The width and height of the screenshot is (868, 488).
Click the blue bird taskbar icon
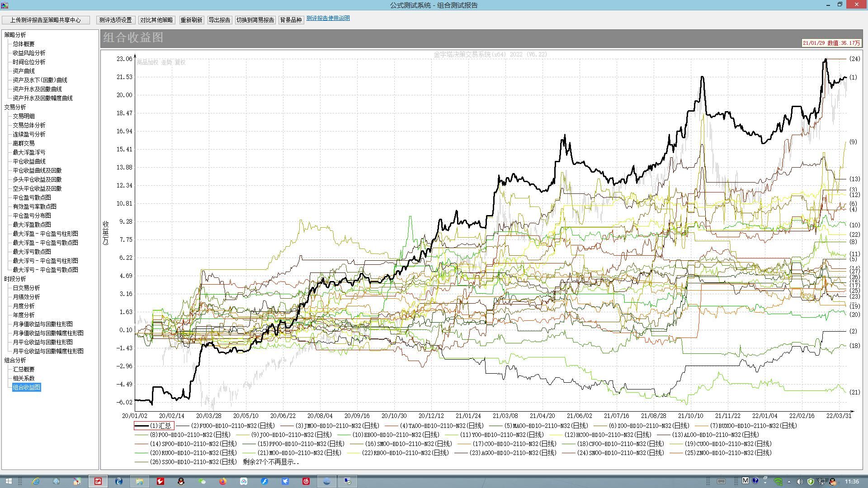coord(285,481)
